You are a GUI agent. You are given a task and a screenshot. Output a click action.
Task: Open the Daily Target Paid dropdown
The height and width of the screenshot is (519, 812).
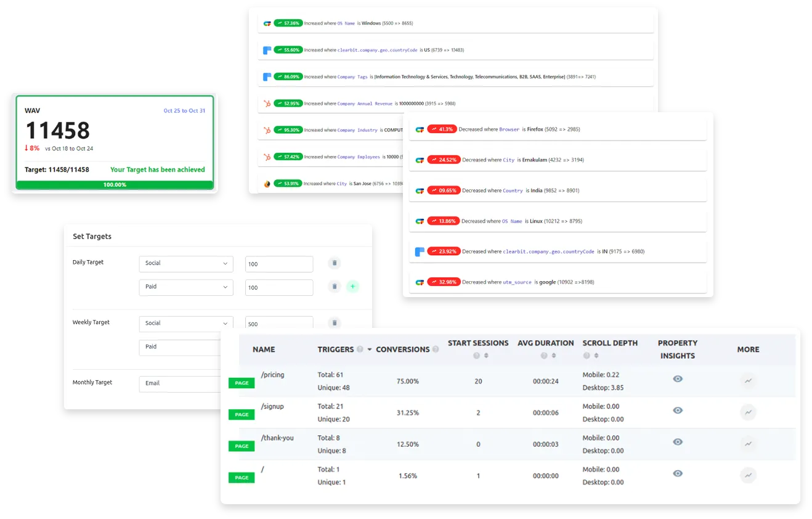[186, 287]
